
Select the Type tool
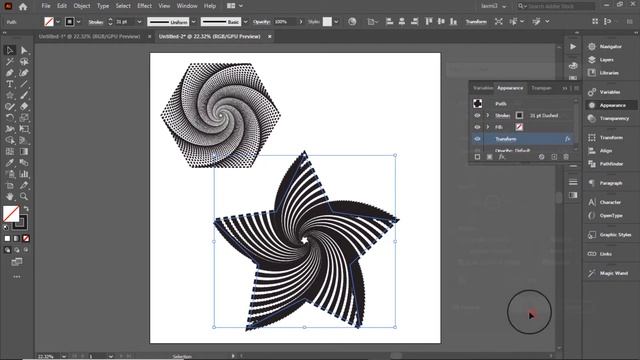9,84
